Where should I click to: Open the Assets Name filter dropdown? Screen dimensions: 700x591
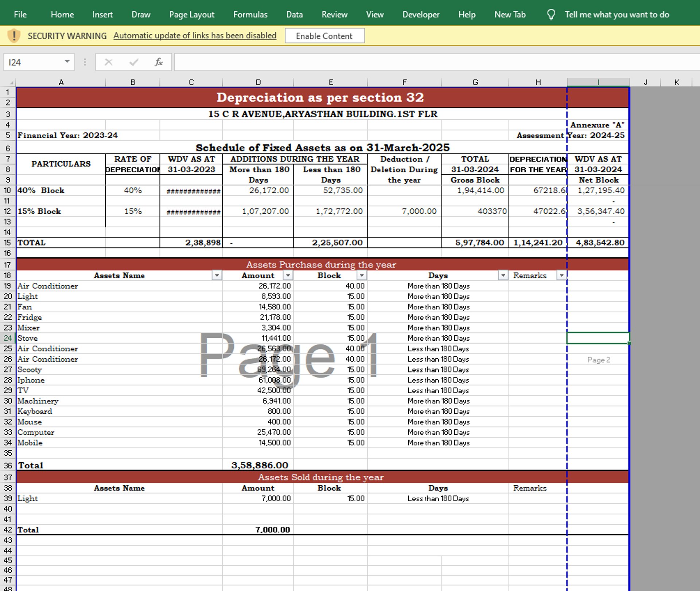click(x=217, y=275)
